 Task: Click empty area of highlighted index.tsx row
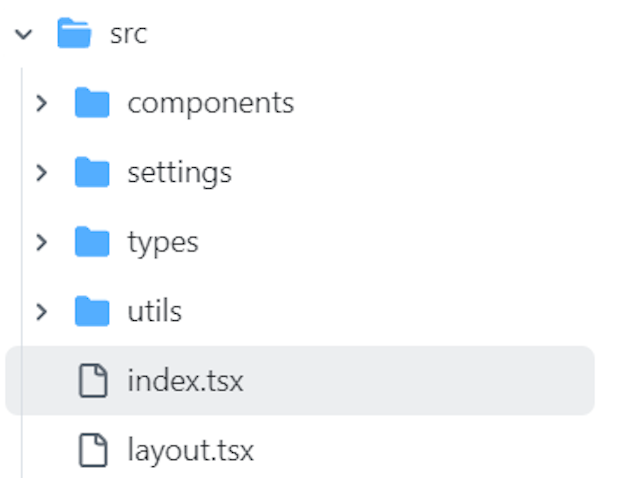coord(420,381)
